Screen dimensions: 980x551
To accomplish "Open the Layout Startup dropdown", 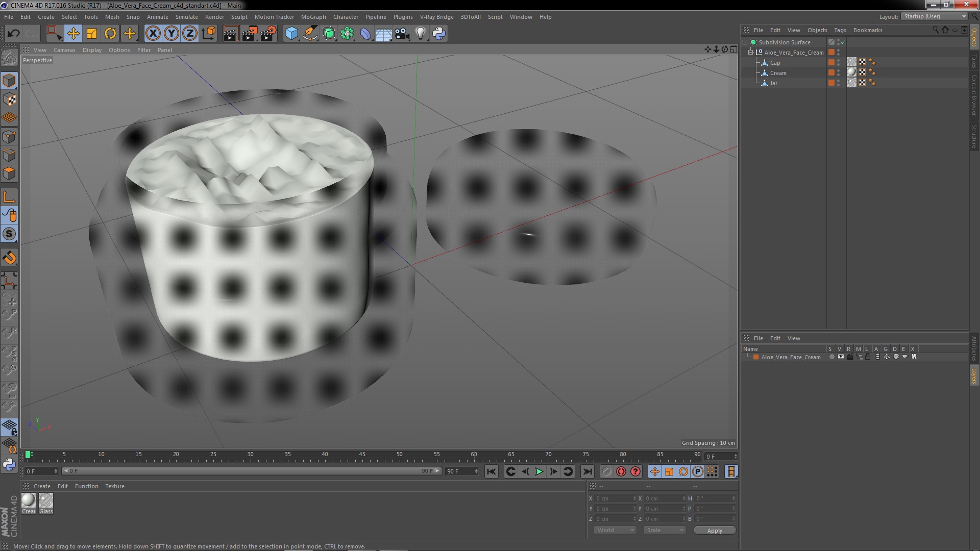I will (935, 16).
